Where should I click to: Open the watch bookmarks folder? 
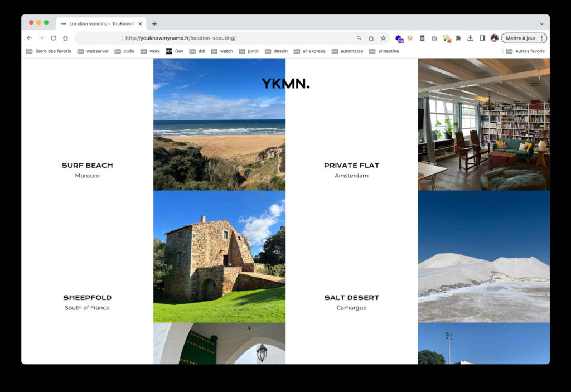click(222, 51)
